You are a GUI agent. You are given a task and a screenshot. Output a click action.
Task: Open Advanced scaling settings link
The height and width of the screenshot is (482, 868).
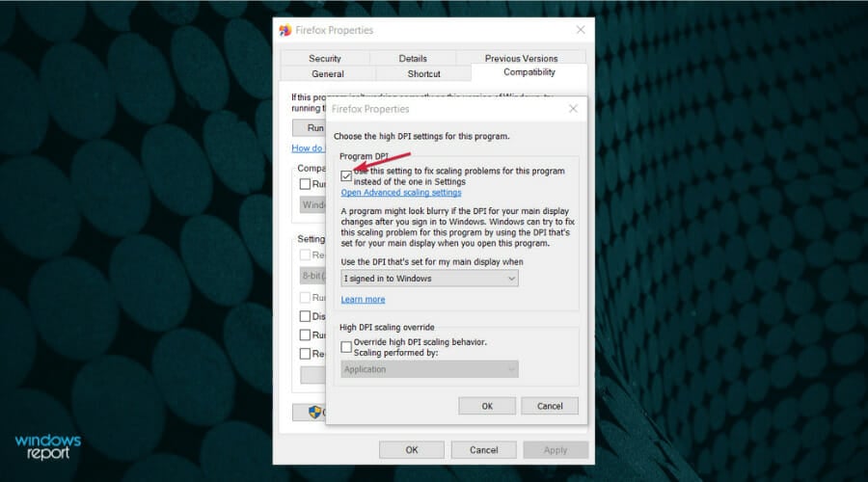click(x=401, y=193)
